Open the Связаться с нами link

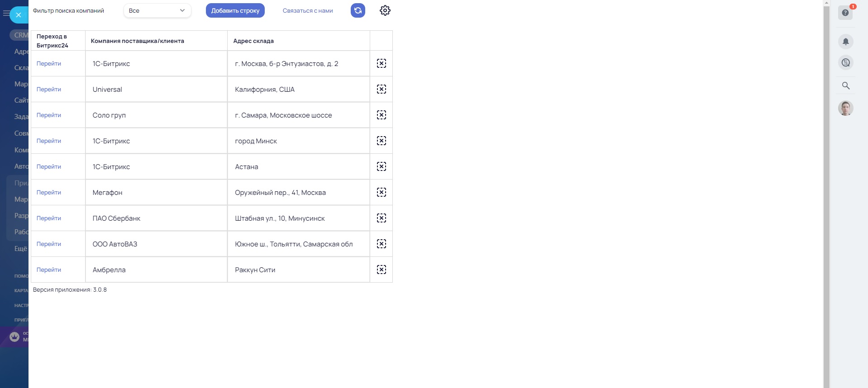pos(308,10)
